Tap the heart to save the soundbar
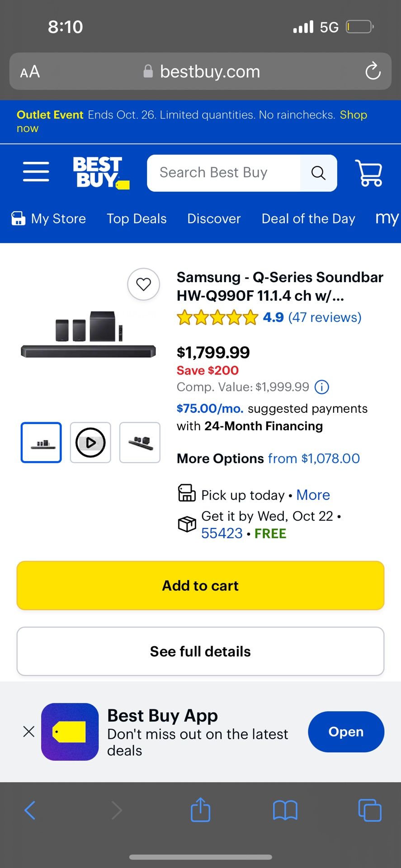This screenshot has width=401, height=868. click(144, 284)
